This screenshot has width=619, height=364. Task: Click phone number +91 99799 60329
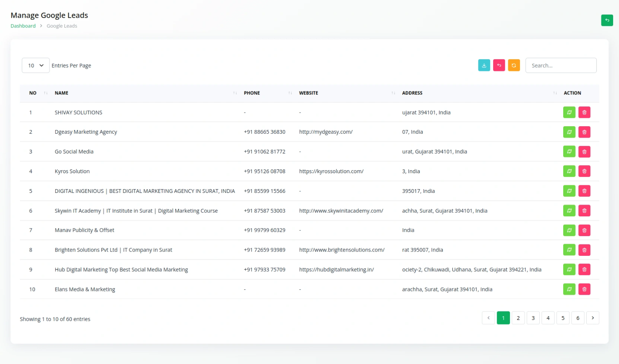pyautogui.click(x=265, y=230)
